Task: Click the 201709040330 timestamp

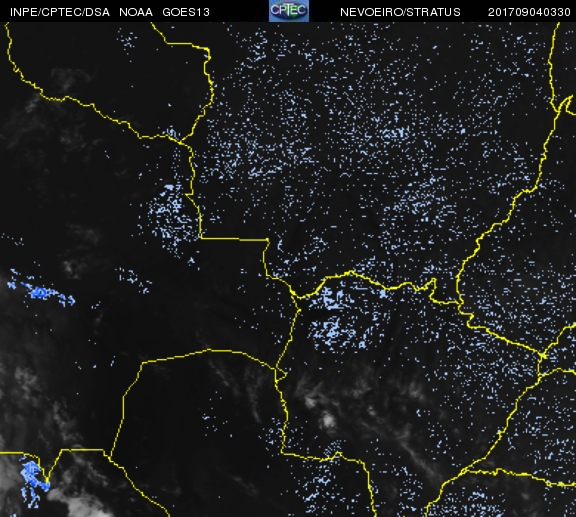Action: coord(529,12)
